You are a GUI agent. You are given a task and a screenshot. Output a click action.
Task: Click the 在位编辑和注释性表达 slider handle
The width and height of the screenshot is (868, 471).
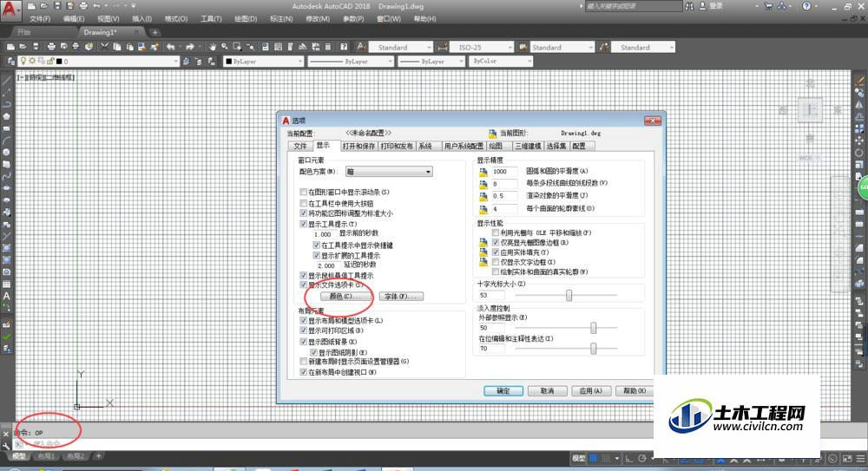coord(594,348)
